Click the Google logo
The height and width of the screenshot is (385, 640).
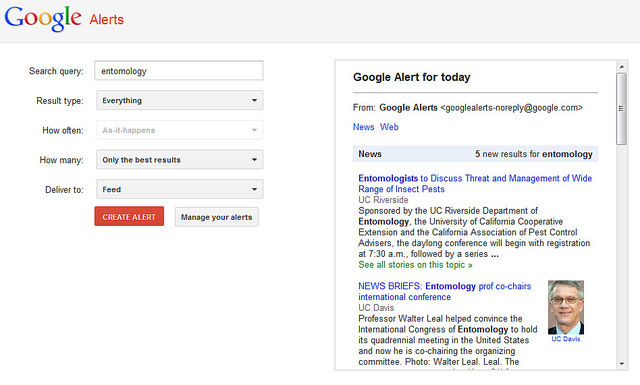[x=43, y=18]
